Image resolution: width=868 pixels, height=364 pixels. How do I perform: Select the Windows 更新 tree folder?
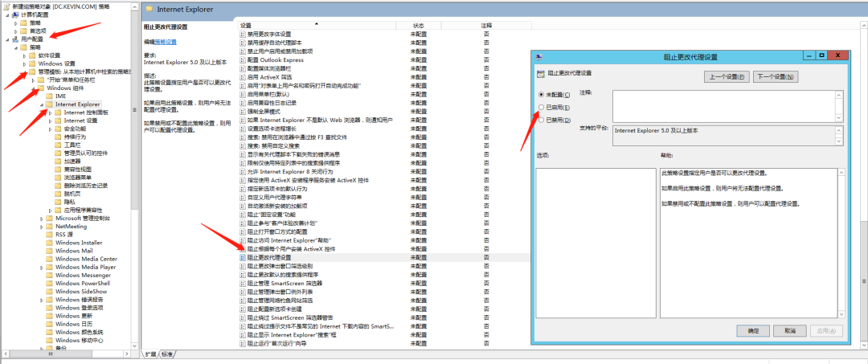[69, 316]
